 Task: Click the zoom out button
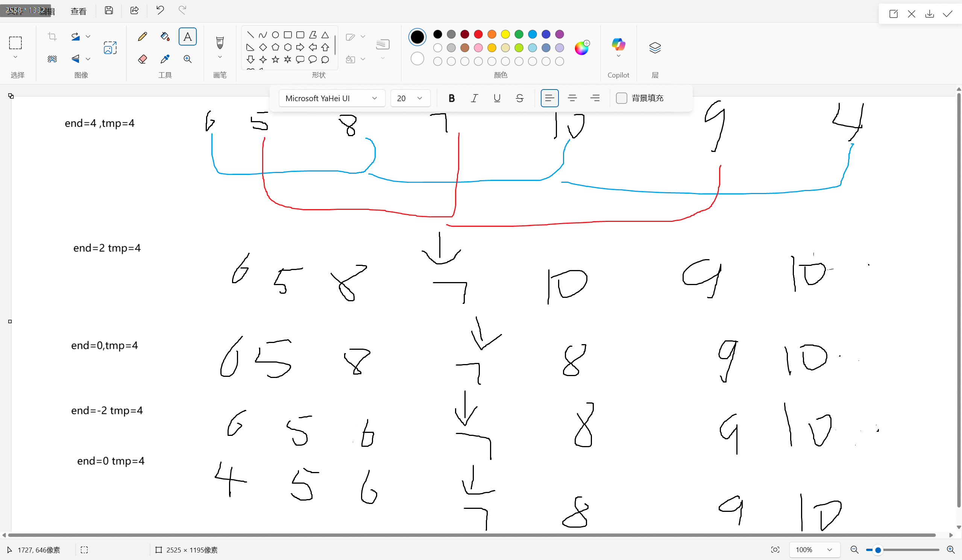point(854,550)
